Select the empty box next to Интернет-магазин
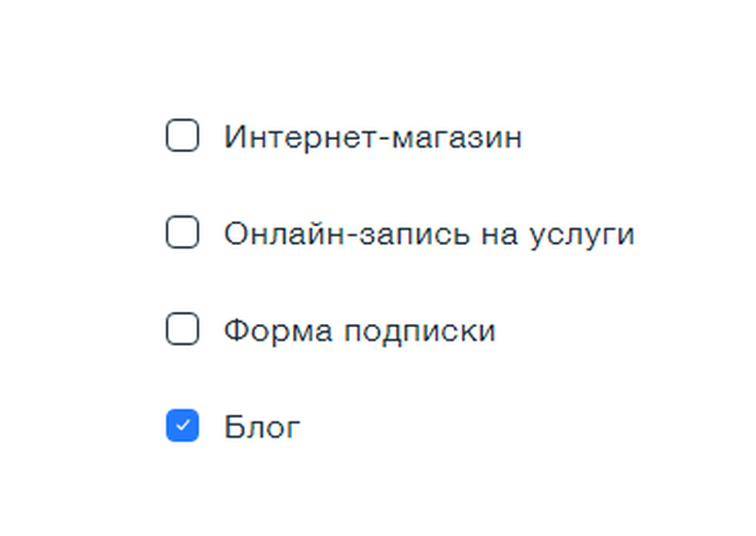756x536 pixels. click(182, 136)
